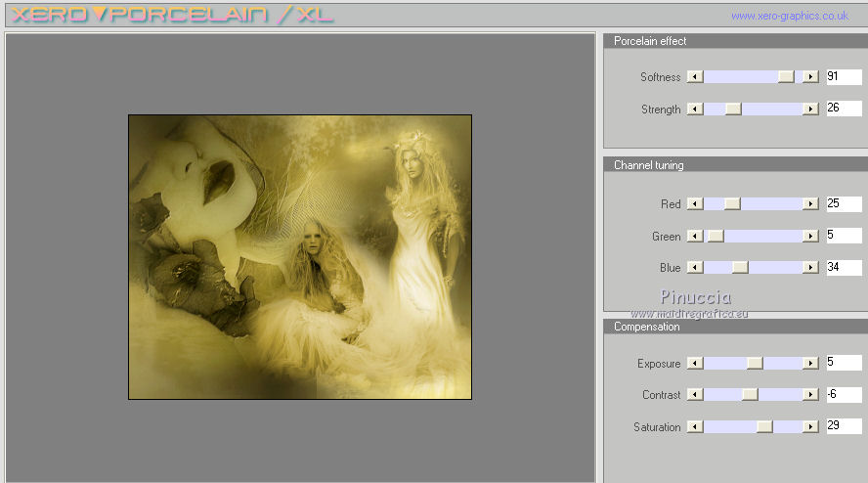Click the Saturation slider thumb

(x=764, y=426)
